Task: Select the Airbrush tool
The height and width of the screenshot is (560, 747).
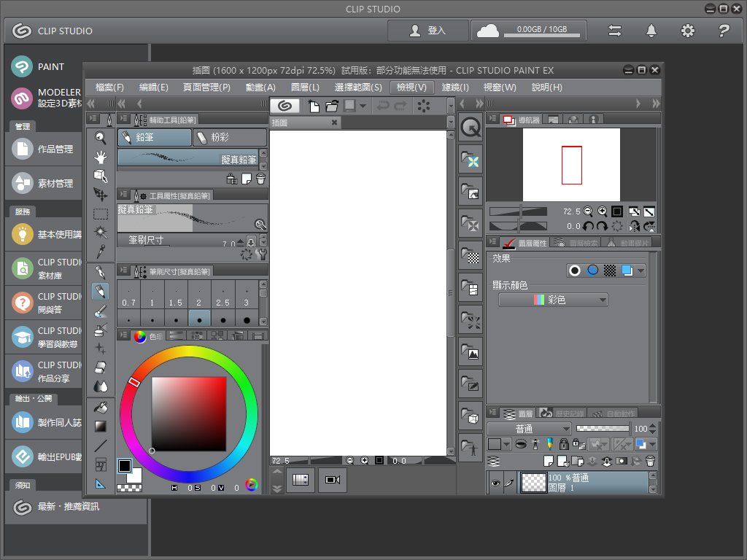Action: click(101, 330)
